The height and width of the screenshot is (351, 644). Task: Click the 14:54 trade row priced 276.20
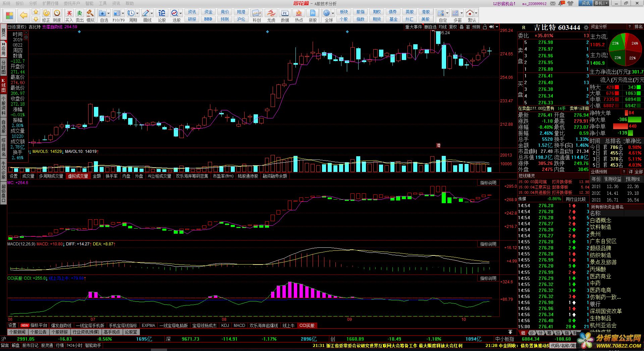(x=553, y=230)
